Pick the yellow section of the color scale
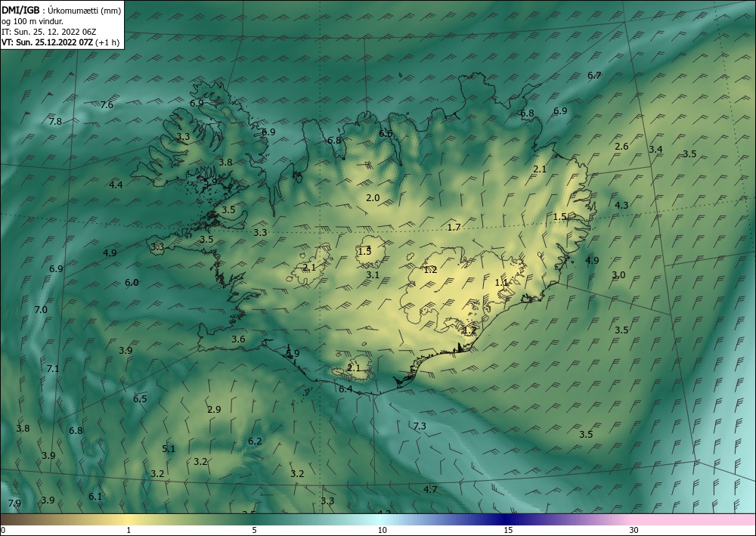This screenshot has width=756, height=536. pos(129,519)
